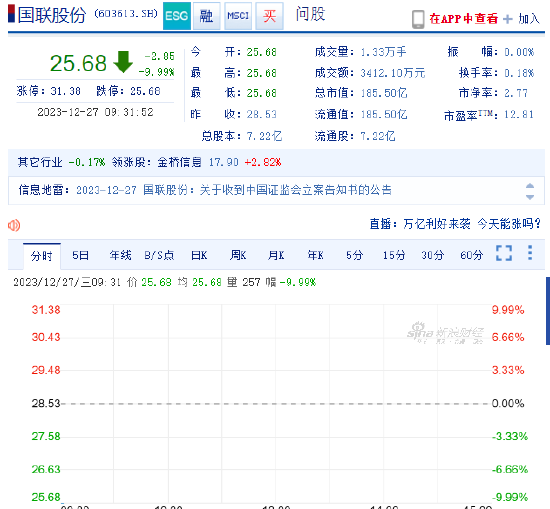Click the 成交额 value 3412.10万元
550x509 pixels.
coord(393,73)
